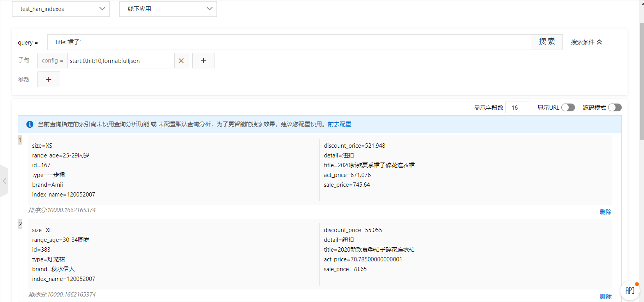Click result number 2 badge
644x302 pixels.
pos(20,224)
